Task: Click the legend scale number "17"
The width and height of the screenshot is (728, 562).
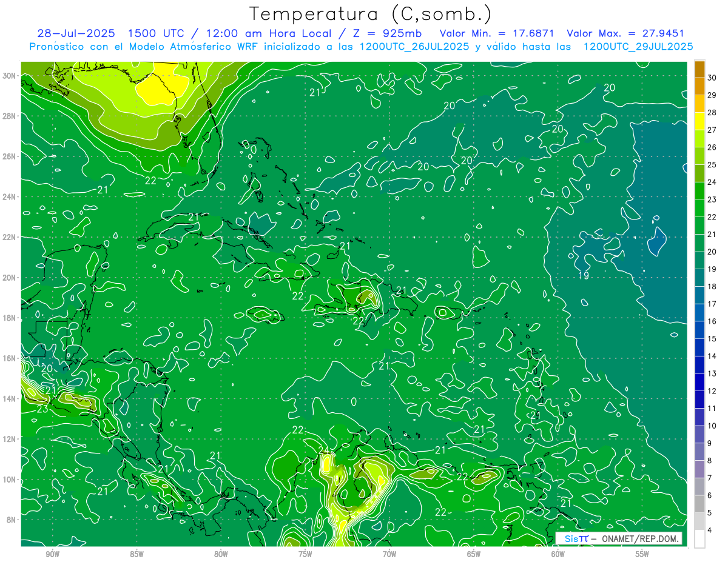Action: click(712, 304)
